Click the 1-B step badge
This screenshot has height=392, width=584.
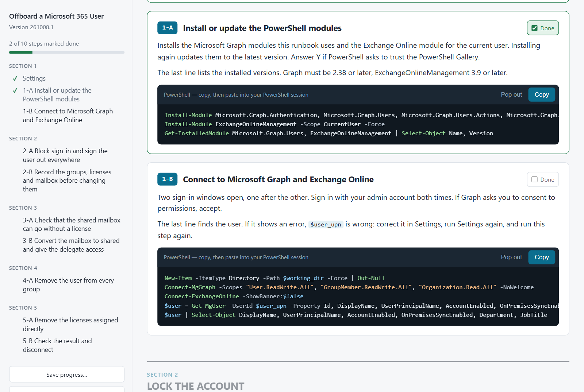(168, 179)
